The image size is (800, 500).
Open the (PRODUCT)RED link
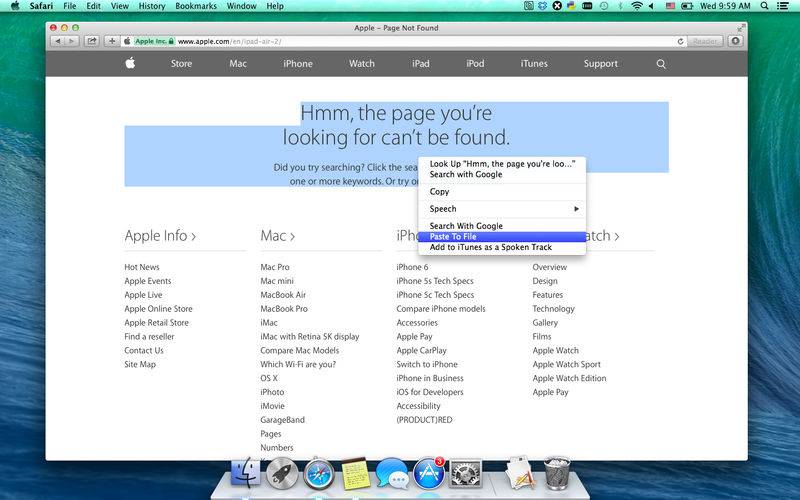pyautogui.click(x=424, y=420)
